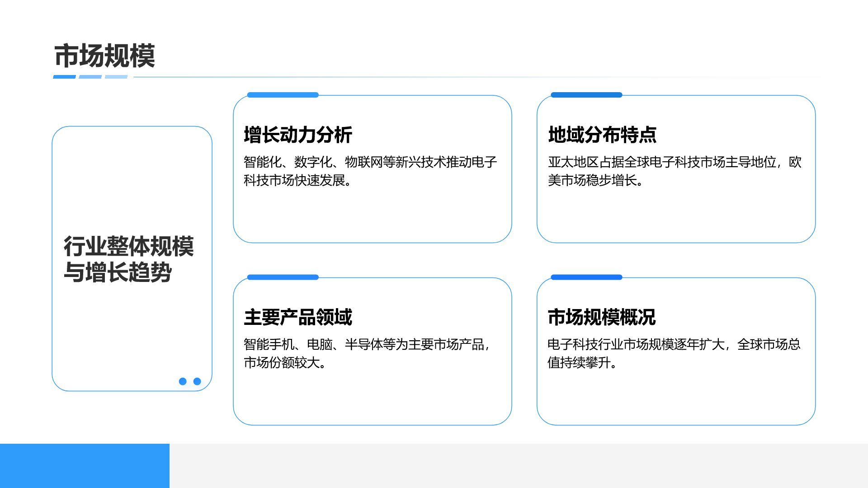Click the rightmost blue dot in the side panel
Image resolution: width=868 pixels, height=488 pixels.
[198, 381]
